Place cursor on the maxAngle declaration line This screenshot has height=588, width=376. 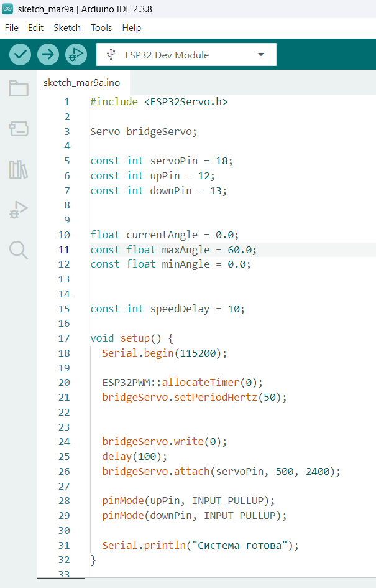(173, 250)
